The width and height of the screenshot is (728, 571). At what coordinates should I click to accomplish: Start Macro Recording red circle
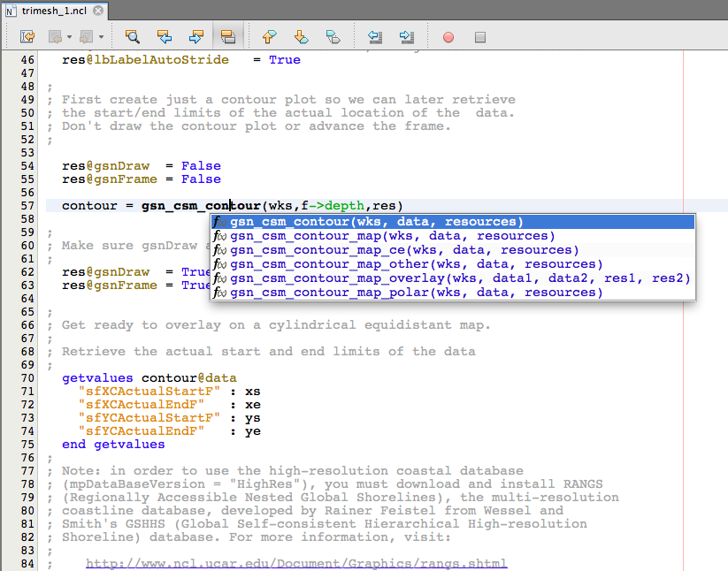tap(448, 37)
